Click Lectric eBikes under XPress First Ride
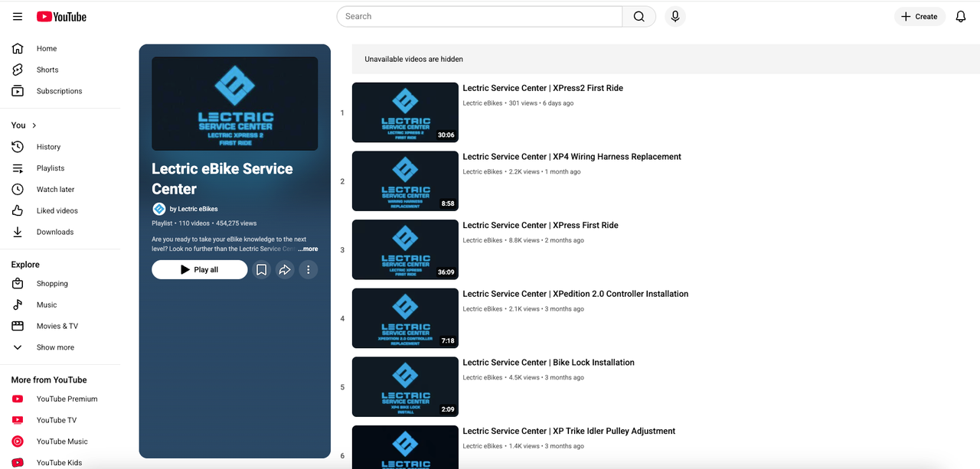The height and width of the screenshot is (469, 980). pos(482,240)
